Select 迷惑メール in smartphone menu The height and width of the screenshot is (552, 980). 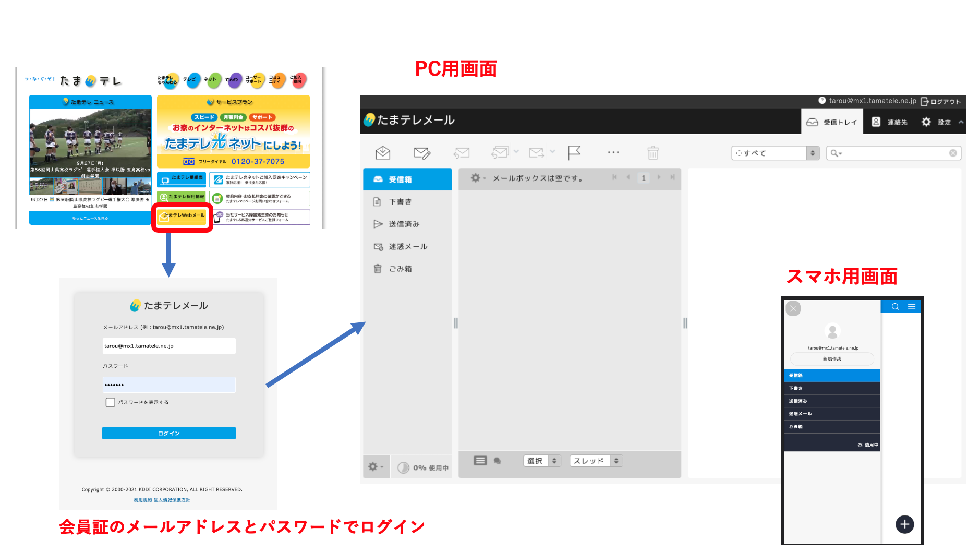pyautogui.click(x=832, y=414)
